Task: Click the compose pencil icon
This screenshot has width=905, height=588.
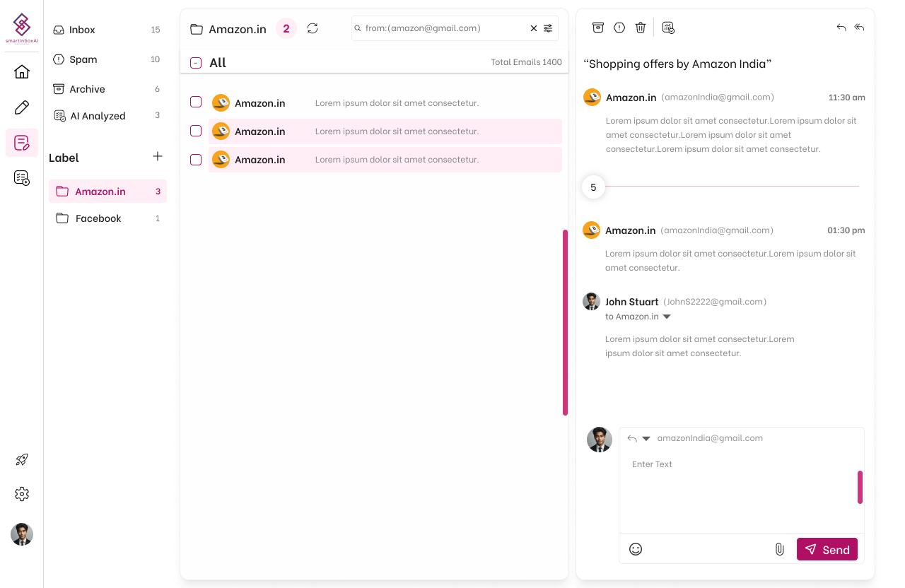Action: tap(22, 107)
